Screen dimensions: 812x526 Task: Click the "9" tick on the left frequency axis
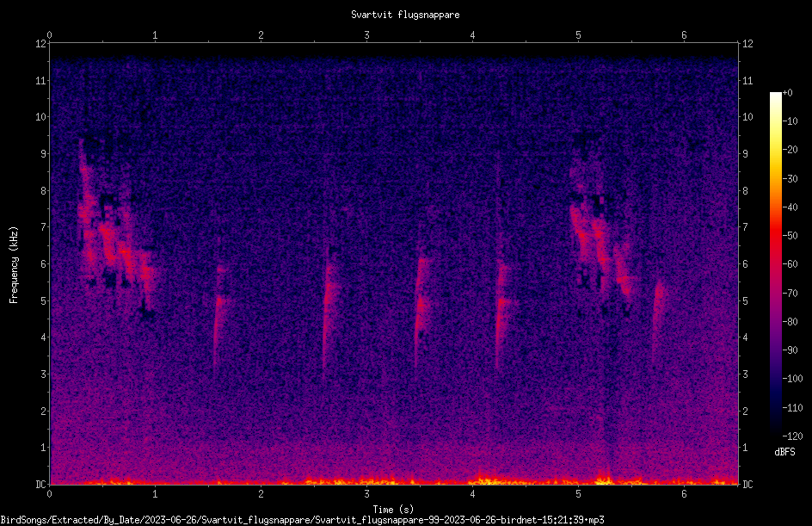(43, 154)
